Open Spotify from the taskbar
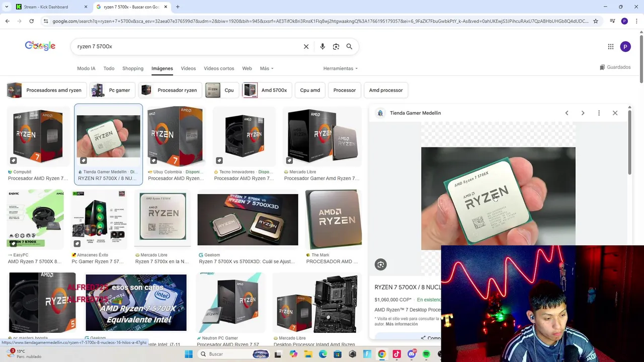The image size is (644, 362). click(x=426, y=354)
